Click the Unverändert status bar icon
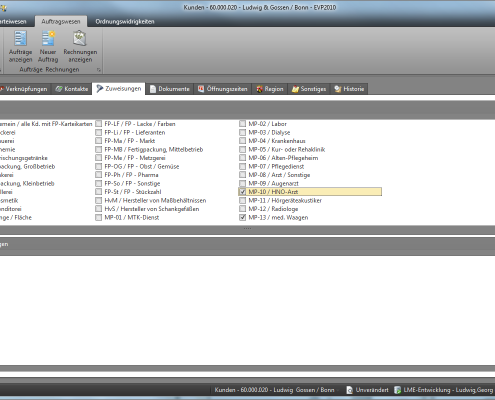This screenshot has width=495, height=400. point(349,390)
